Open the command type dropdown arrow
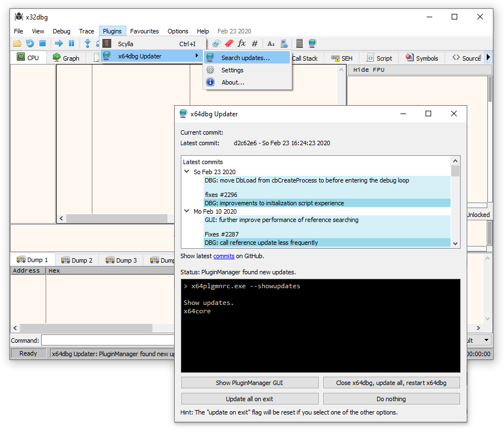Viewport: 504px width, 434px height. 486,340
